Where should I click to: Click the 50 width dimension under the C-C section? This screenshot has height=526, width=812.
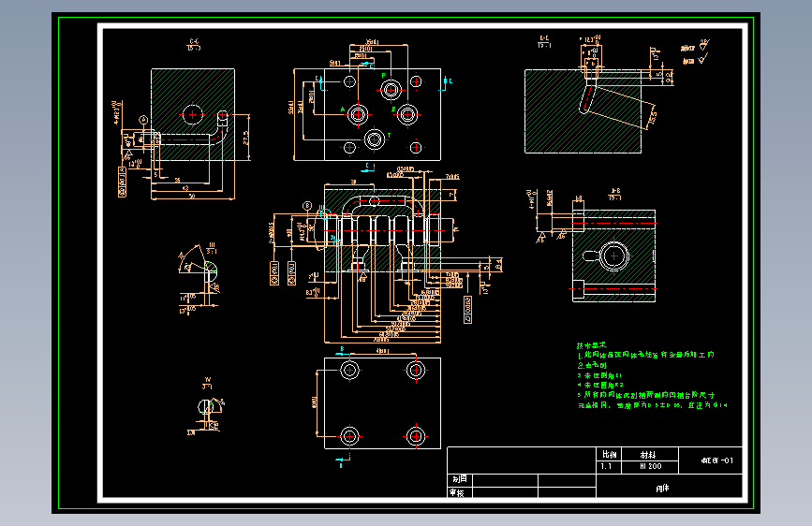tap(192, 197)
